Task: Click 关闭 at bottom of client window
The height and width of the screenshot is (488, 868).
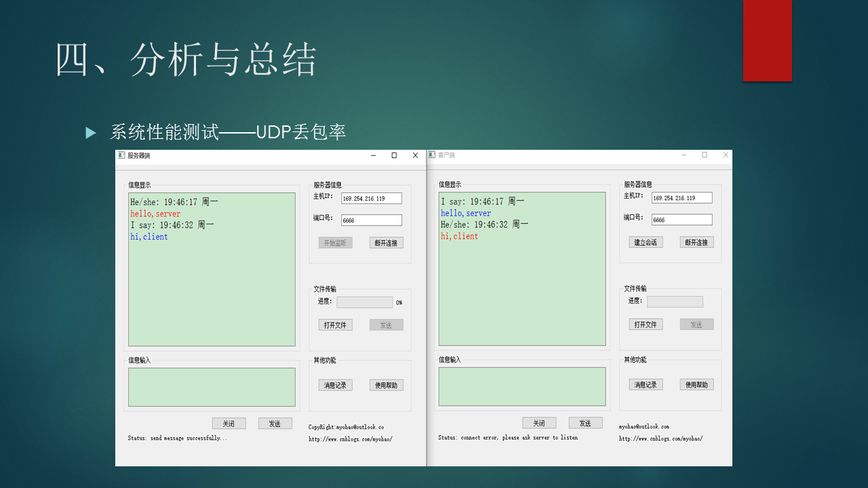Action: pos(539,423)
